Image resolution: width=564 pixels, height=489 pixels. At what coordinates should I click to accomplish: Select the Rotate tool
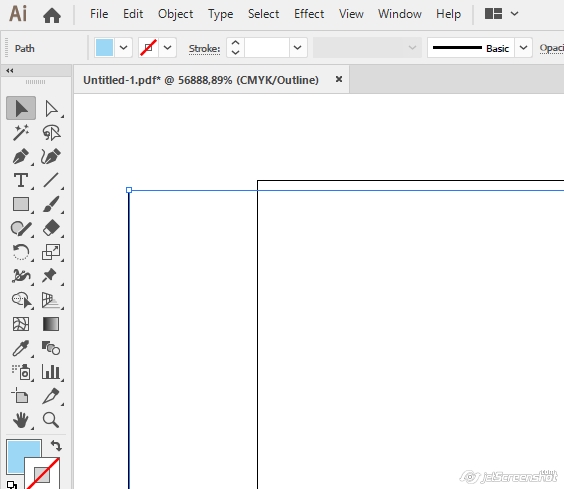pyautogui.click(x=21, y=252)
